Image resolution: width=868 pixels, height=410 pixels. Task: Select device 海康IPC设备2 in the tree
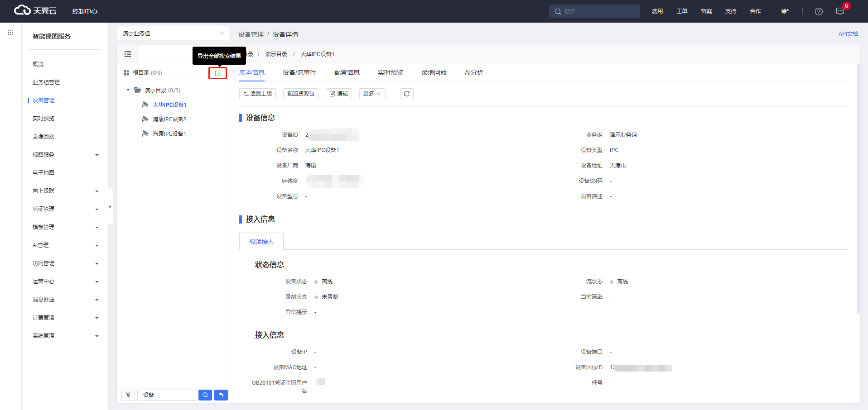tap(170, 119)
